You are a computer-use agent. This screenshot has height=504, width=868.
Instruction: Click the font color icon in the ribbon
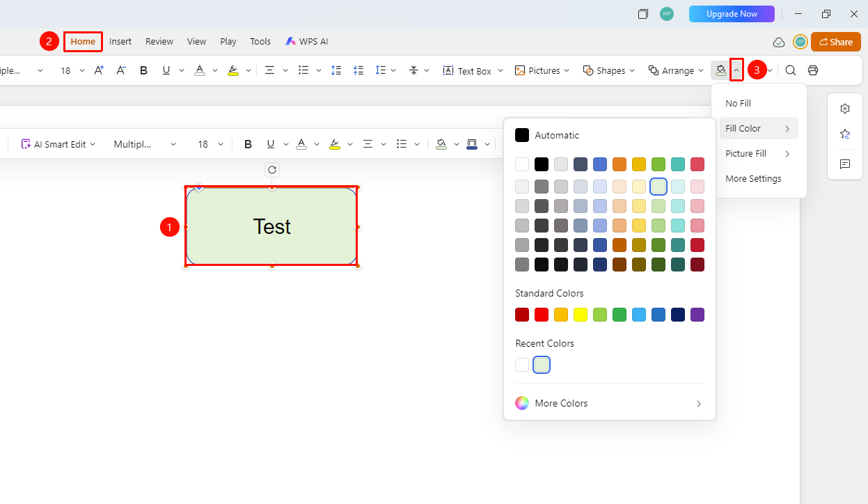tap(200, 70)
